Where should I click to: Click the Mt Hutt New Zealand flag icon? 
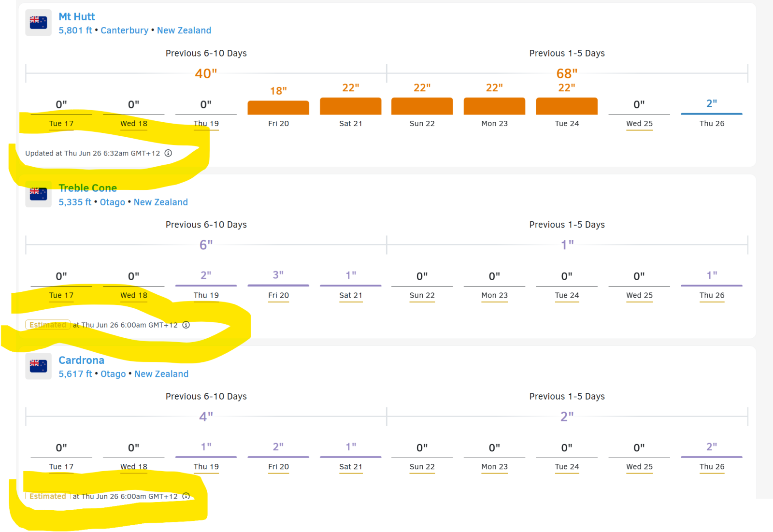click(38, 23)
